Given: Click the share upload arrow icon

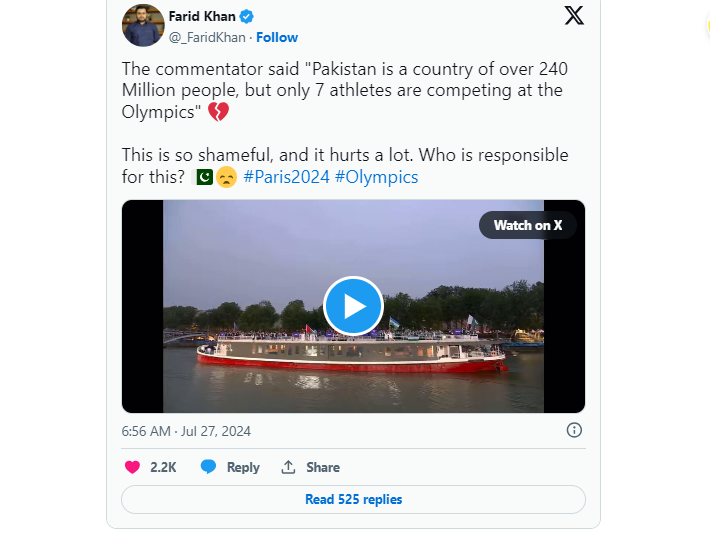Looking at the screenshot, I should pyautogui.click(x=289, y=467).
